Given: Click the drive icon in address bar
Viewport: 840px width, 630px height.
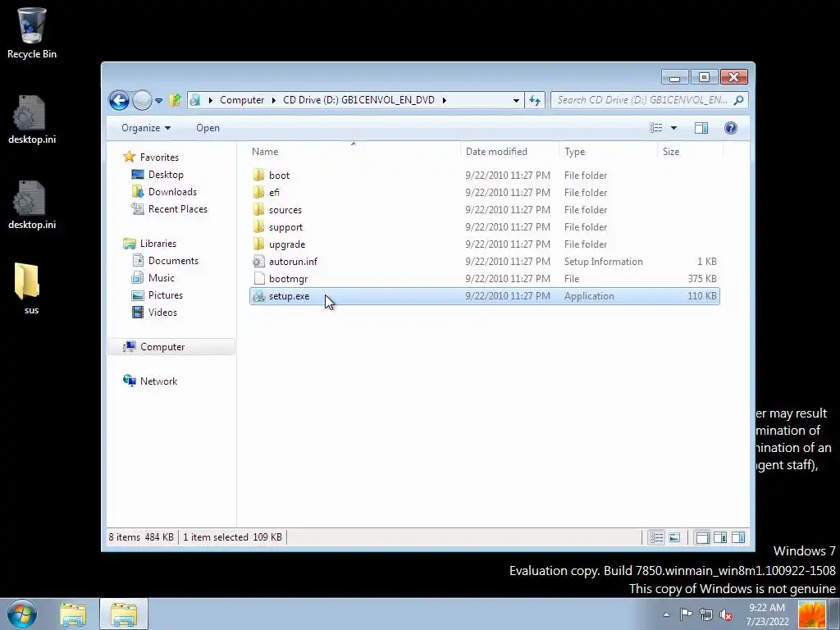Looking at the screenshot, I should pyautogui.click(x=195, y=100).
